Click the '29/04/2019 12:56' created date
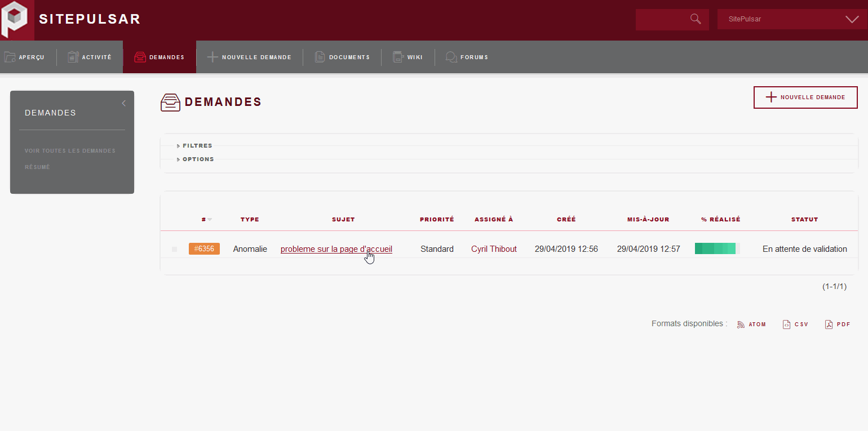The image size is (868, 431). (566, 249)
